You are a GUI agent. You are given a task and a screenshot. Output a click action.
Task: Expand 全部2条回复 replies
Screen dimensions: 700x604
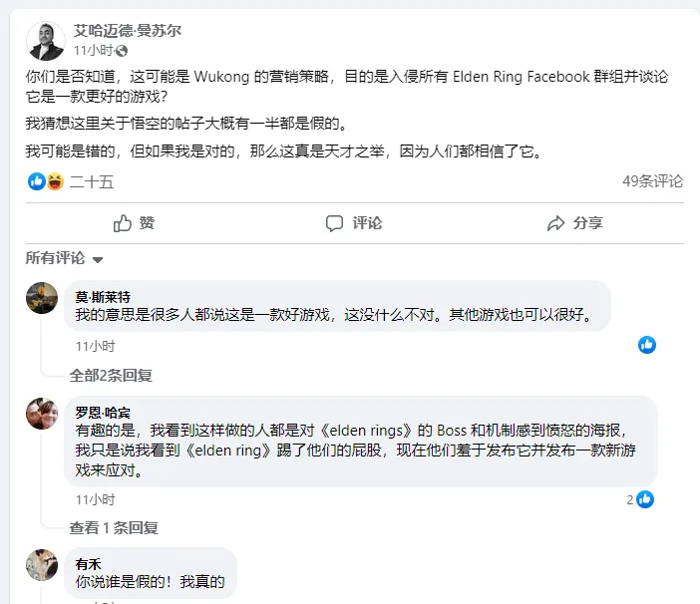111,376
